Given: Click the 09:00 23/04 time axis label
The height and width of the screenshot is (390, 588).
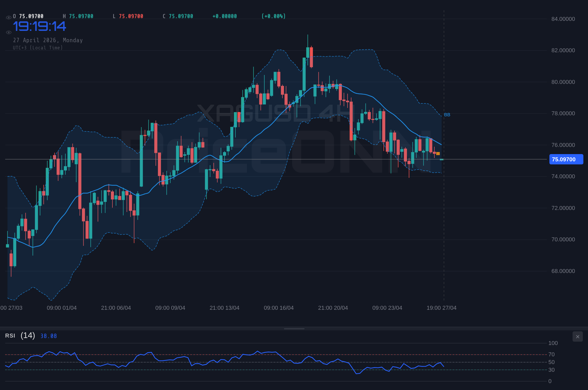Looking at the screenshot, I should pyautogui.click(x=387, y=308).
